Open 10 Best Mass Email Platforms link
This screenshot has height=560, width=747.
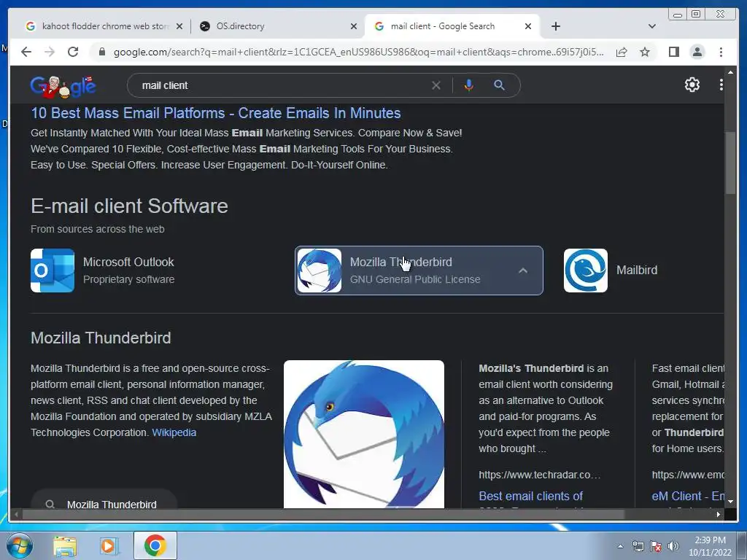pos(216,113)
